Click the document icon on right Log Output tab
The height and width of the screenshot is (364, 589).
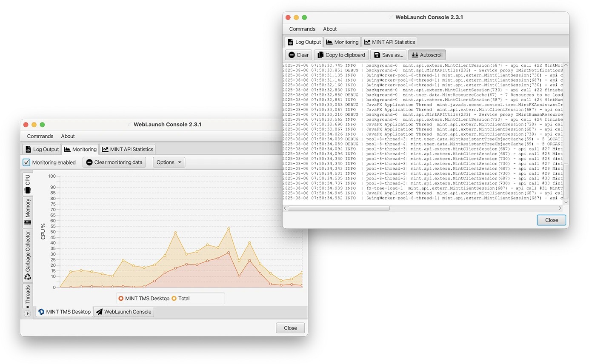click(291, 42)
